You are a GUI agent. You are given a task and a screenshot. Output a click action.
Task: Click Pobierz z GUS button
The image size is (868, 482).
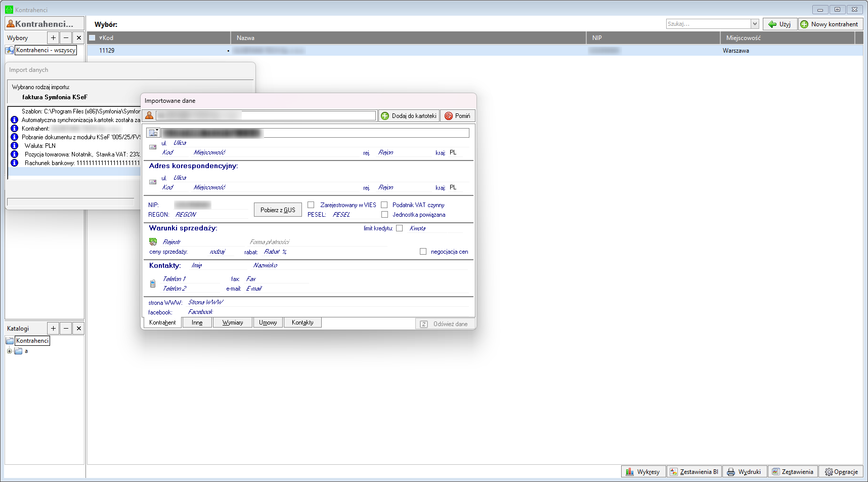tap(278, 210)
